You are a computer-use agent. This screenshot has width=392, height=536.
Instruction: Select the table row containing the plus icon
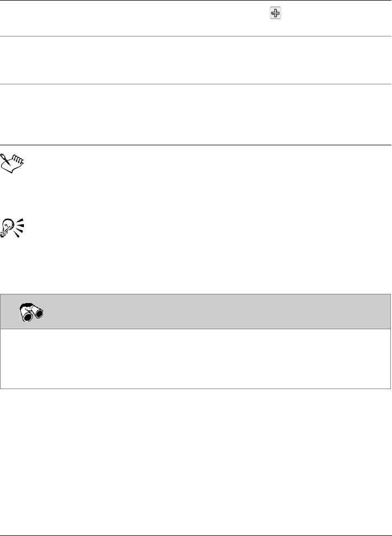click(196, 18)
